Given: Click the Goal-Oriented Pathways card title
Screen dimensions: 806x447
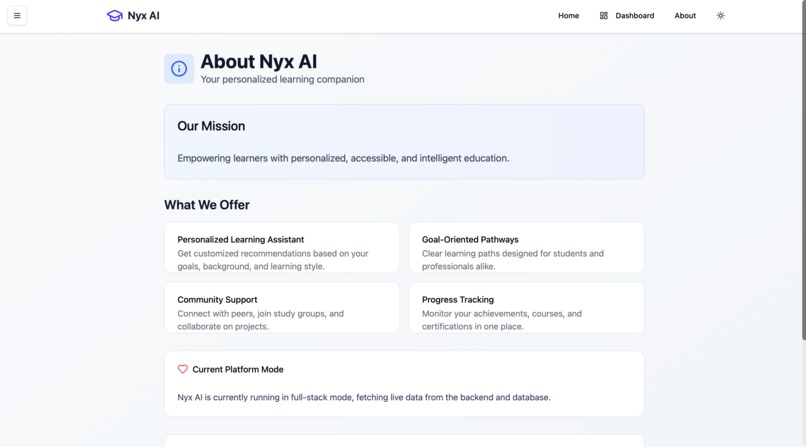Looking at the screenshot, I should pos(470,240).
